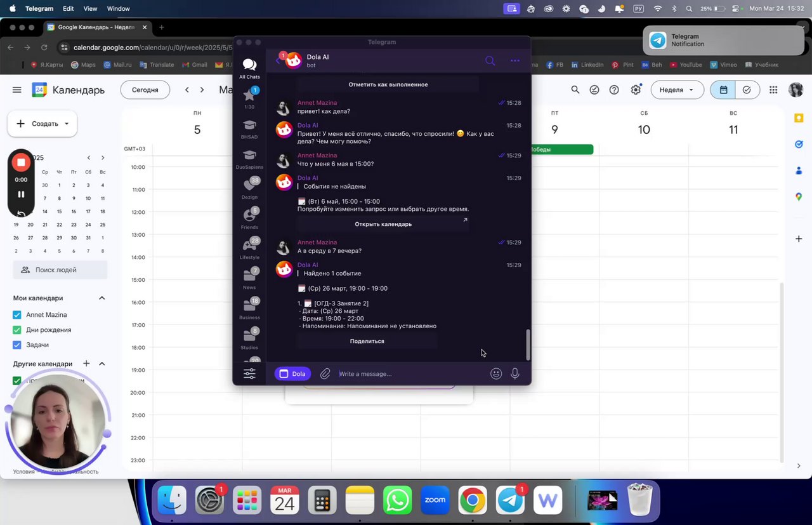This screenshot has width=812, height=525.
Task: Previous month in mini calendar
Action: (x=89, y=158)
